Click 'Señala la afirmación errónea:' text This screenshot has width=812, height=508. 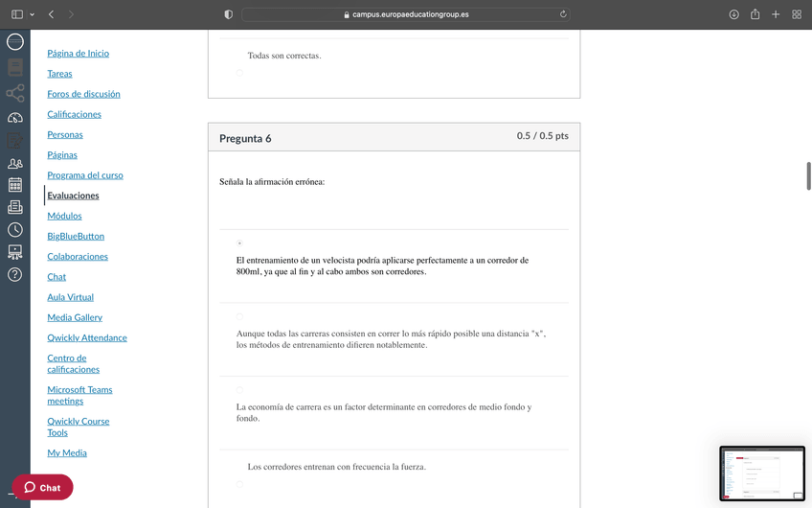point(272,182)
